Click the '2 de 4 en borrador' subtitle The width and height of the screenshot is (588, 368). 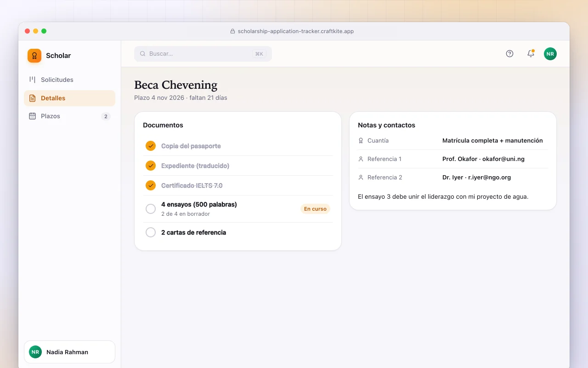(186, 214)
